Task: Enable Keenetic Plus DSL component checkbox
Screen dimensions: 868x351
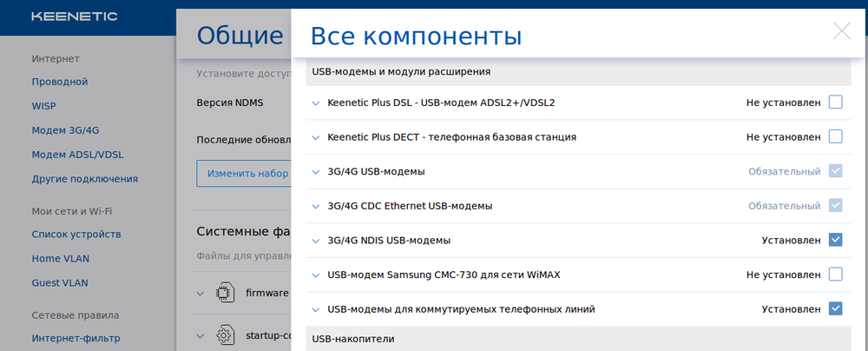Action: 835,102
